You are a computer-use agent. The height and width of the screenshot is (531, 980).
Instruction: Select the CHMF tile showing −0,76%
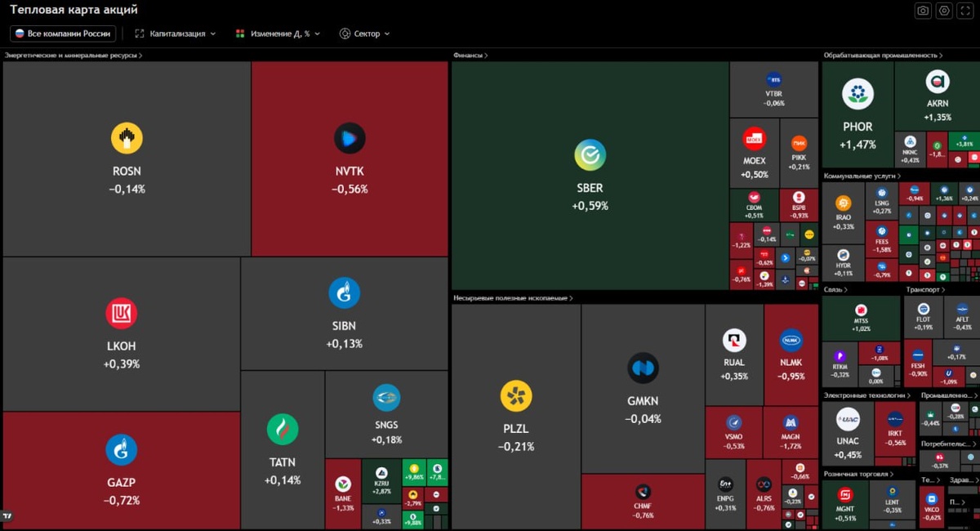(x=643, y=501)
